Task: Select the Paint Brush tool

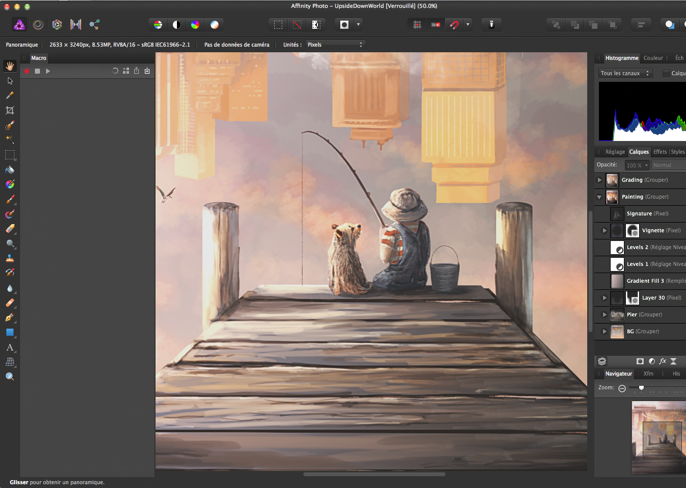Action: point(10,199)
